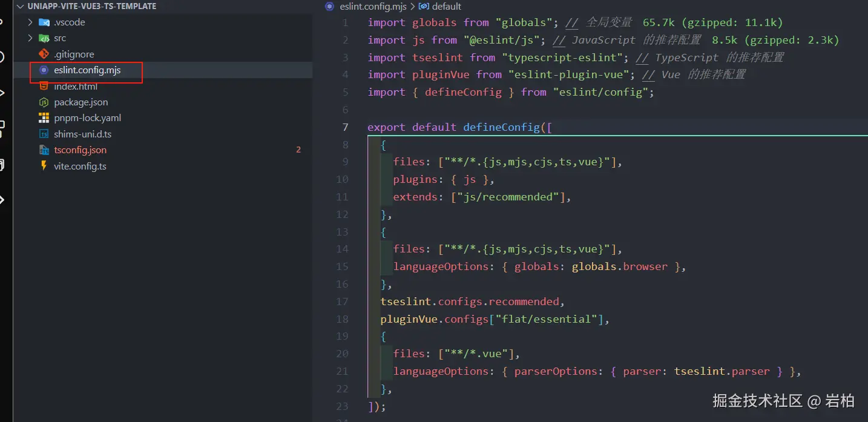Click the "js/recommended" string
868x422 pixels.
pyautogui.click(x=508, y=197)
